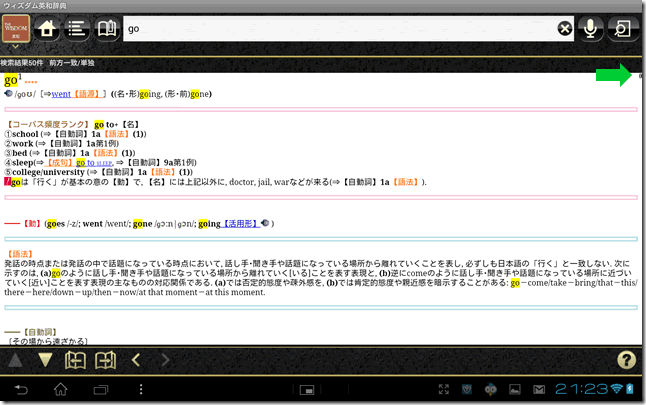Tap the Wisdom dictionary logo icon
The height and width of the screenshot is (405, 646).
coord(17,28)
